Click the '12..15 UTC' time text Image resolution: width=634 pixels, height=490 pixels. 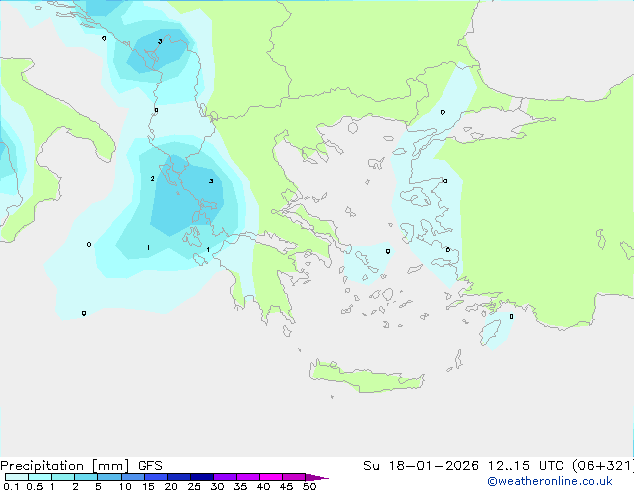(x=526, y=466)
